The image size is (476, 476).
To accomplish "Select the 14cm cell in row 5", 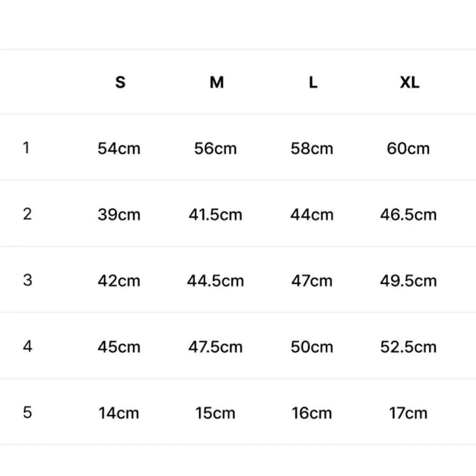I will (x=119, y=413).
